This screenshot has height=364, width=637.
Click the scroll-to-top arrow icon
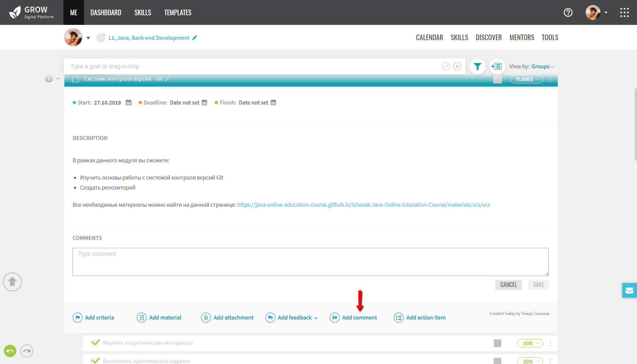click(13, 282)
